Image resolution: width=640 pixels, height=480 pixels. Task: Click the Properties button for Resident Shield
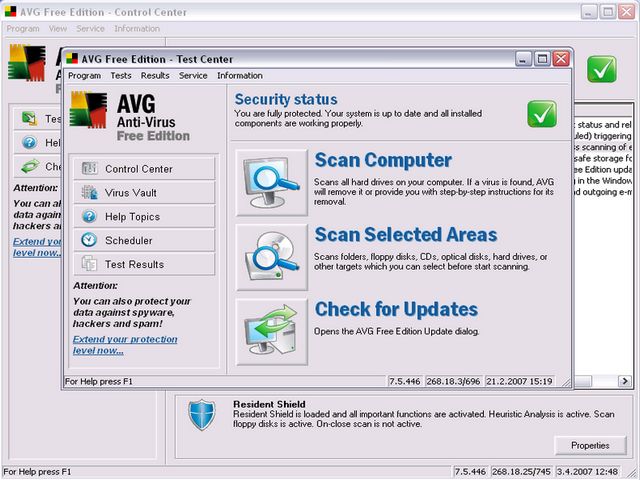[590, 445]
